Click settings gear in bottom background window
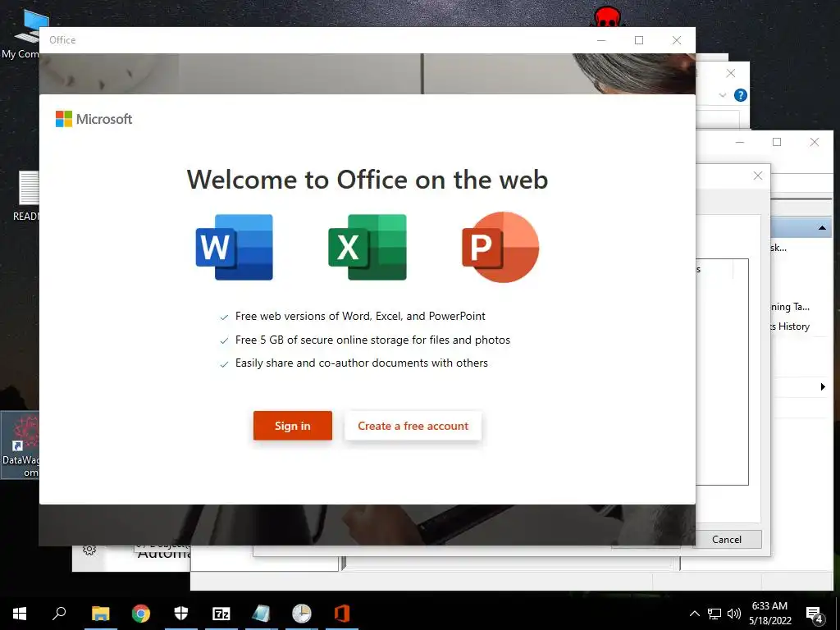The height and width of the screenshot is (630, 840). tap(89, 550)
